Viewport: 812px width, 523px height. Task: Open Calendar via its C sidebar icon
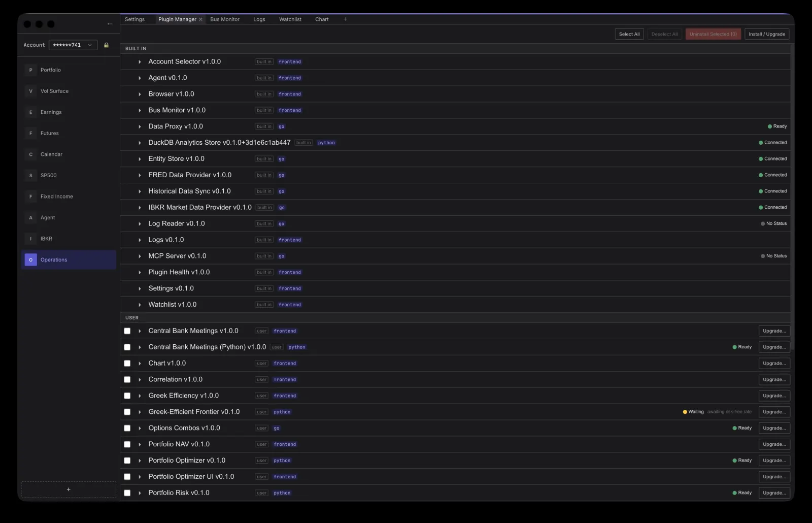(30, 154)
